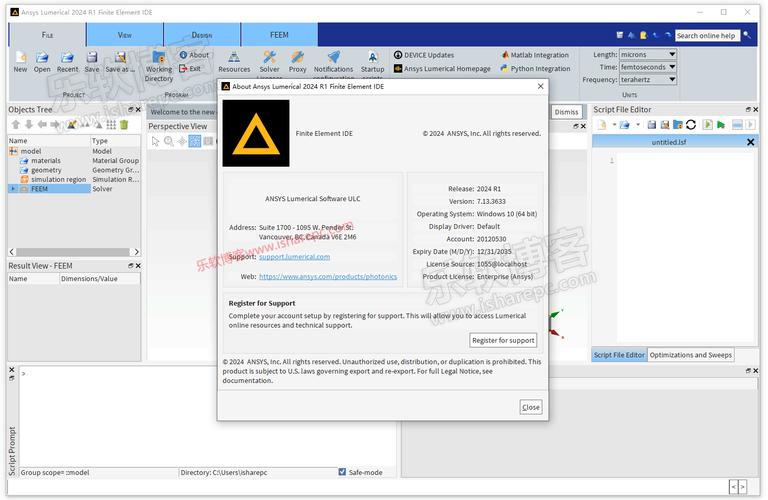Open the support.lumerical.com link
Image resolution: width=768 pixels, height=500 pixels.
pyautogui.click(x=294, y=257)
